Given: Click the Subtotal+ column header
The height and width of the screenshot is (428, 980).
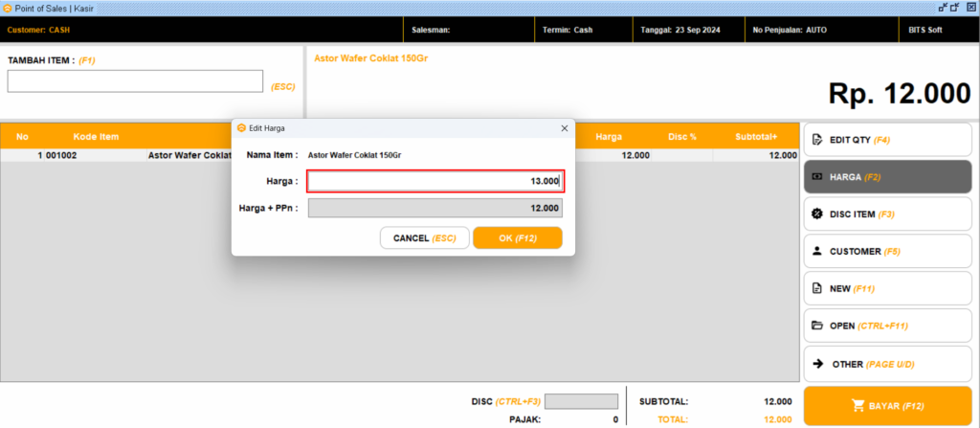Looking at the screenshot, I should 756,137.
